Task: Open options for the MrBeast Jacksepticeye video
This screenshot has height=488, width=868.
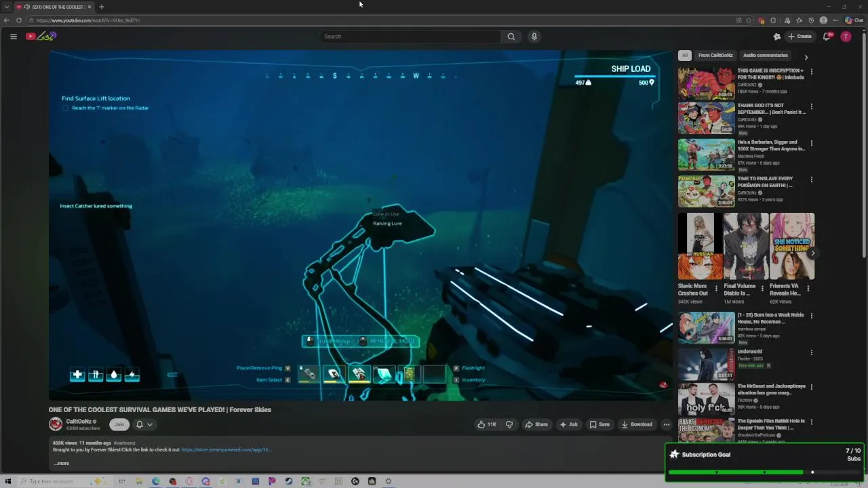Action: [811, 387]
